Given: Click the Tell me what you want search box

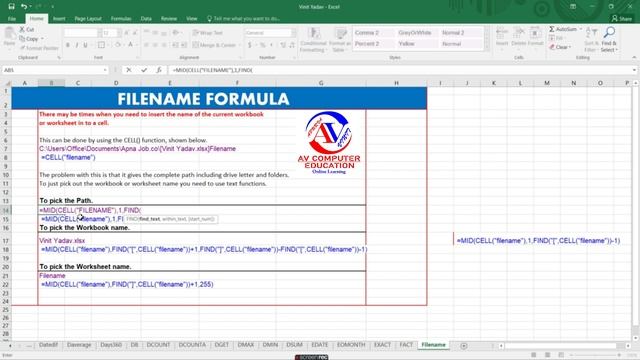Looking at the screenshot, I should click(243, 19).
